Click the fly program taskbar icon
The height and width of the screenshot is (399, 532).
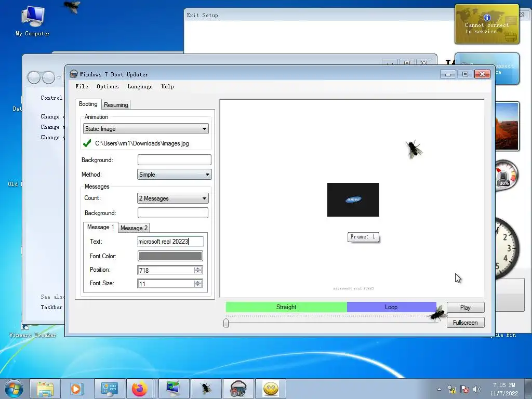(206, 389)
